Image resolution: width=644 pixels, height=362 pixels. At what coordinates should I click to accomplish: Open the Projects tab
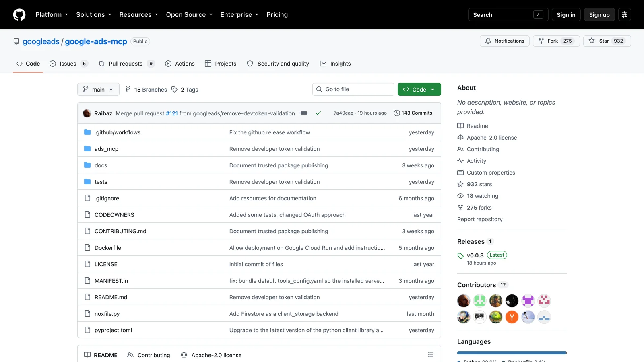[x=221, y=64]
